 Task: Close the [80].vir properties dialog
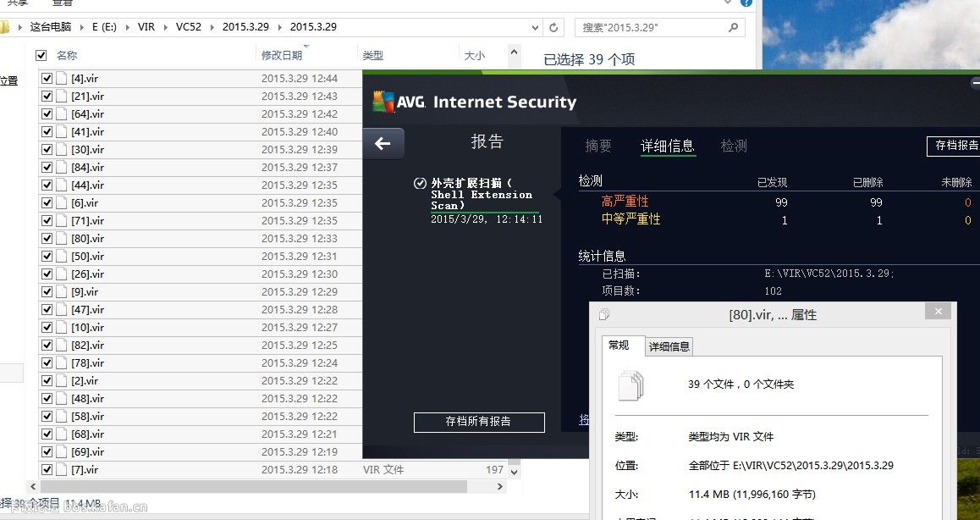[x=938, y=311]
